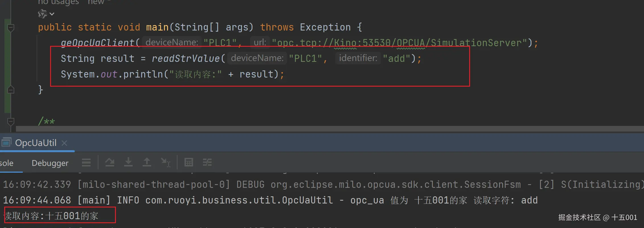This screenshot has width=644, height=228.
Task: Switch to the Debugger tab
Action: tap(50, 163)
